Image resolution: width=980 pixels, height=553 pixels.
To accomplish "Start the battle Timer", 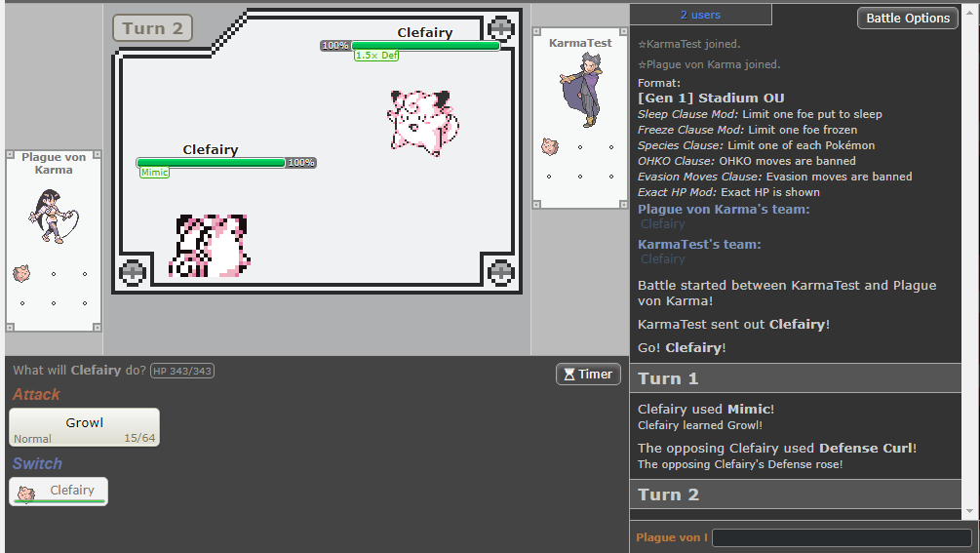I will (x=588, y=375).
